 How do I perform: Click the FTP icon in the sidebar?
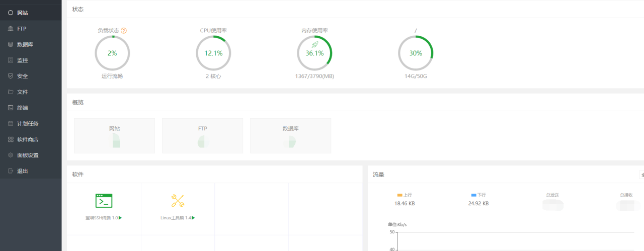click(x=11, y=29)
